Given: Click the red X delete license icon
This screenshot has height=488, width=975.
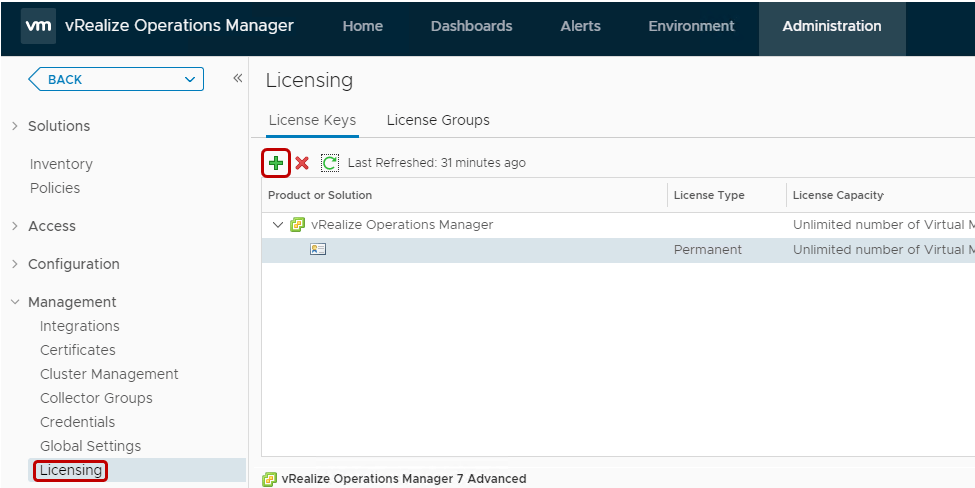Looking at the screenshot, I should tap(302, 163).
